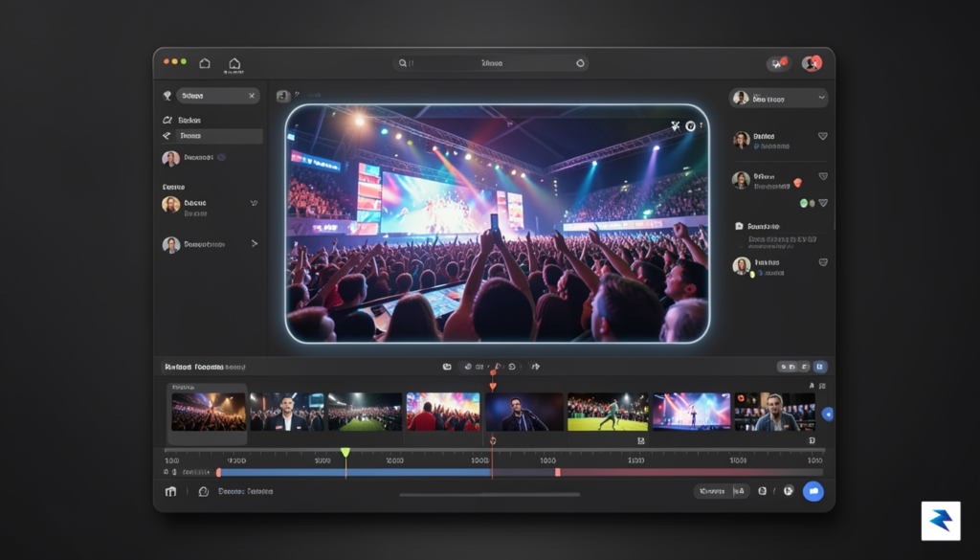Click the pink handle between the track's blue and red parts
Viewport: 980px width, 560px height.
point(558,473)
